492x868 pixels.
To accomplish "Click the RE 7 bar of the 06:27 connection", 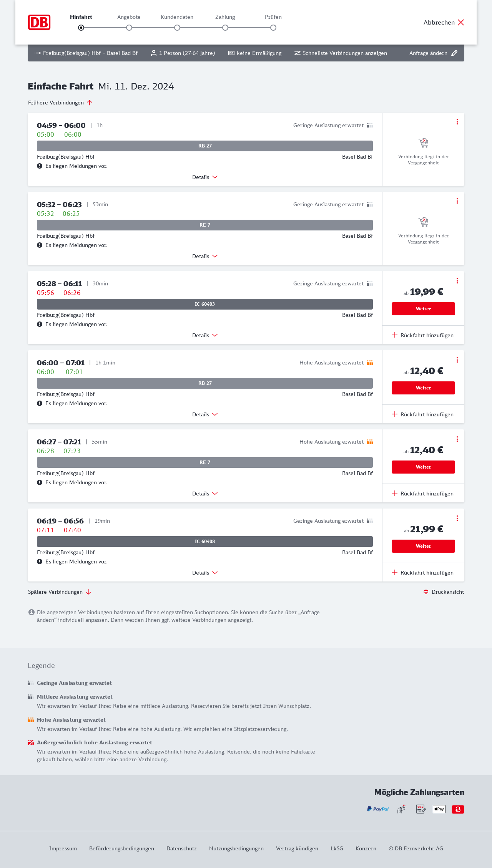I will point(205,462).
